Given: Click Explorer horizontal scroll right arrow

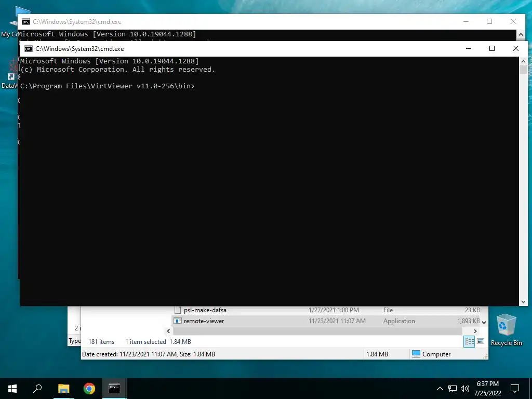Looking at the screenshot, I should [x=475, y=331].
